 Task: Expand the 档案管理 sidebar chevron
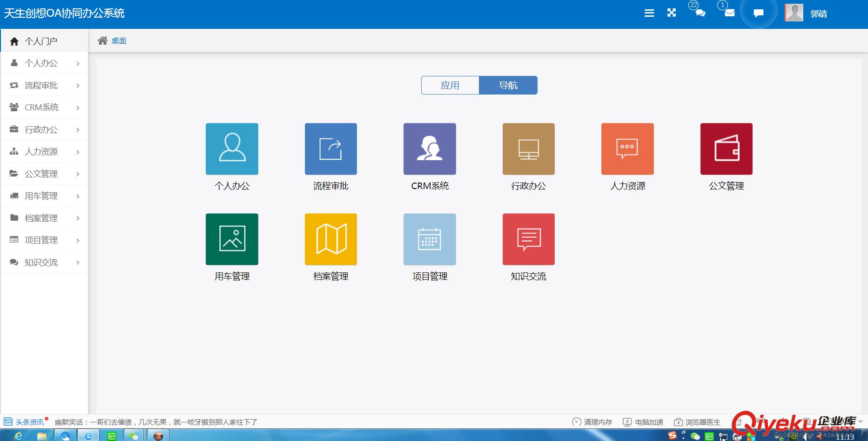tap(78, 218)
